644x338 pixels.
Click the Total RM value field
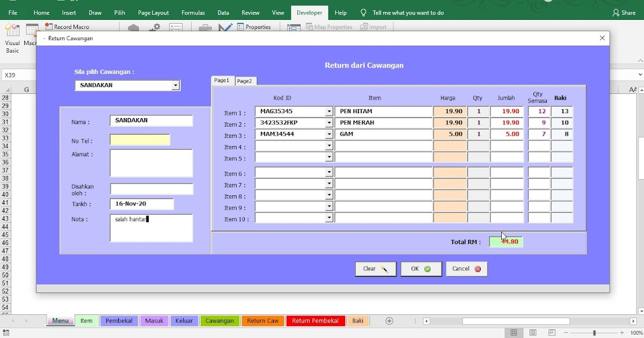pos(506,242)
